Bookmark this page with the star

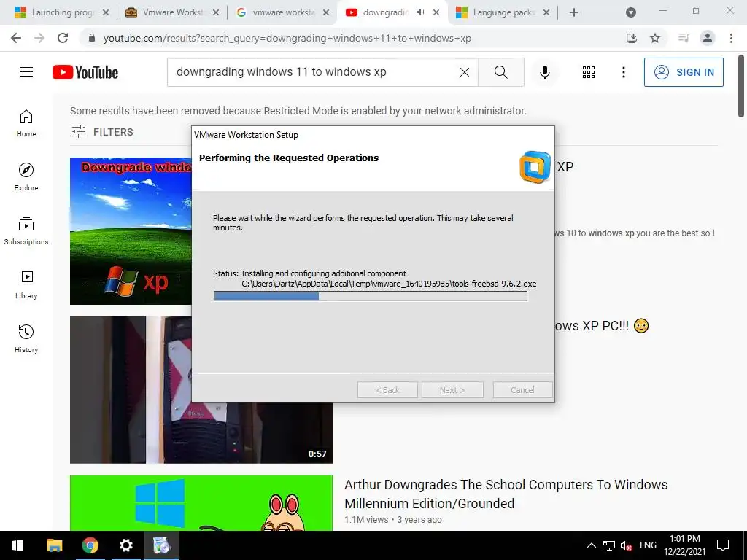tap(655, 38)
